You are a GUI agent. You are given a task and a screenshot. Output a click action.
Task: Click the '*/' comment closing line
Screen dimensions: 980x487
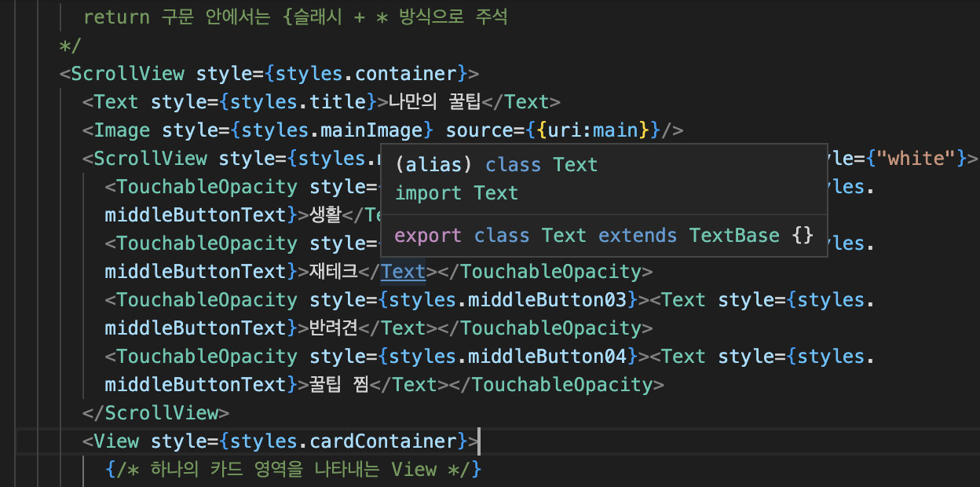[71, 45]
